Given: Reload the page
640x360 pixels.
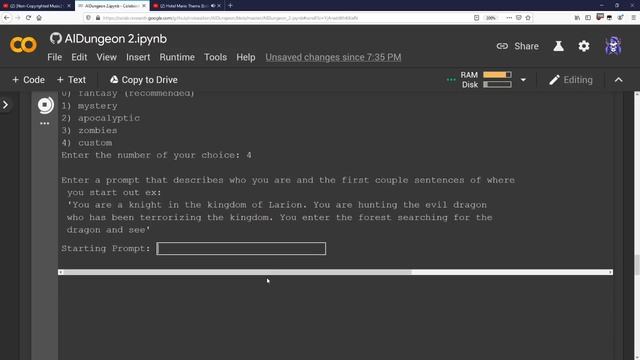Looking at the screenshot, I should [x=28, y=18].
